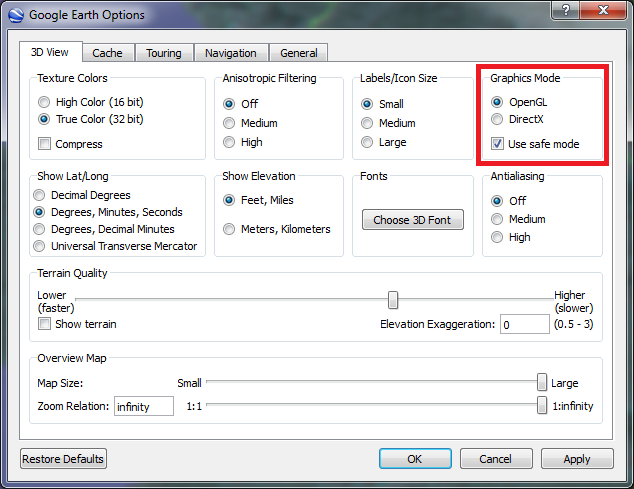The image size is (634, 489).
Task: Click the Restore Defaults button
Action: [x=63, y=459]
